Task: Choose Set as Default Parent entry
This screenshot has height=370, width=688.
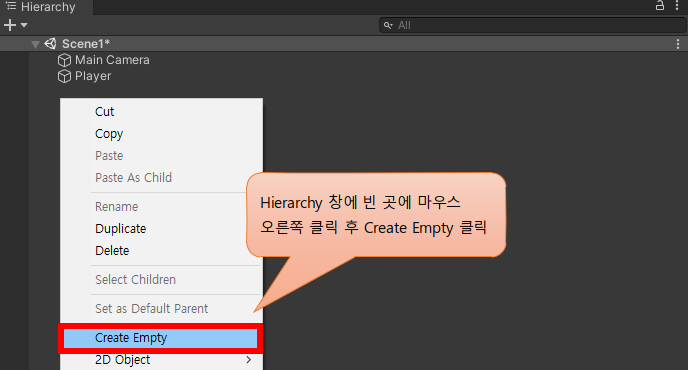Action: 151,308
